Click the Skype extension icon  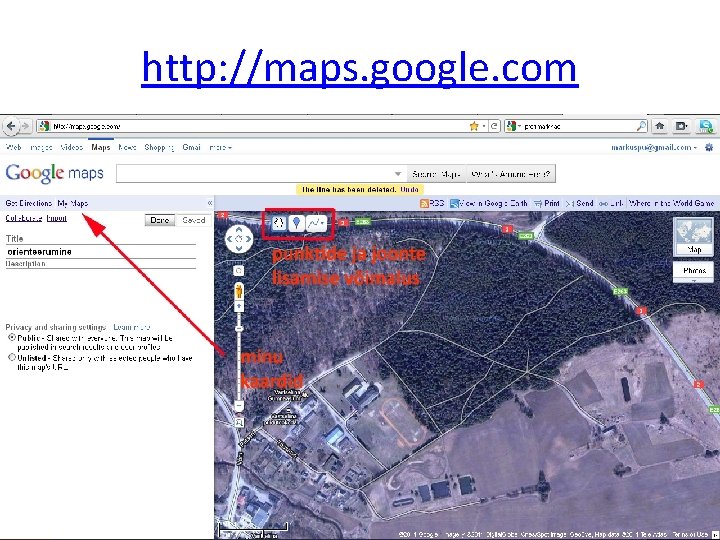(706, 126)
